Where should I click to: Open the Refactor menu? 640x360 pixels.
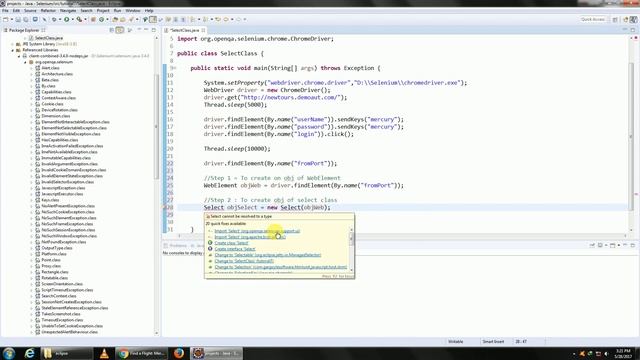point(48,11)
